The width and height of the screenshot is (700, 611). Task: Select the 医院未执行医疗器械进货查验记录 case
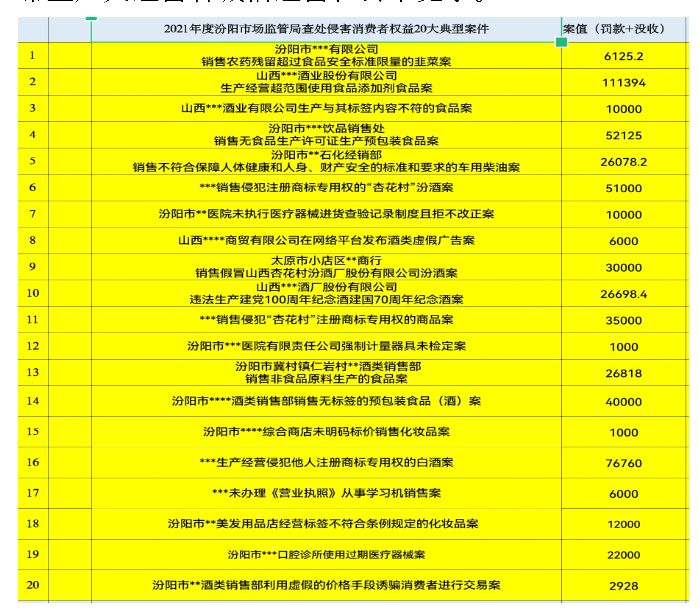pyautogui.click(x=326, y=215)
